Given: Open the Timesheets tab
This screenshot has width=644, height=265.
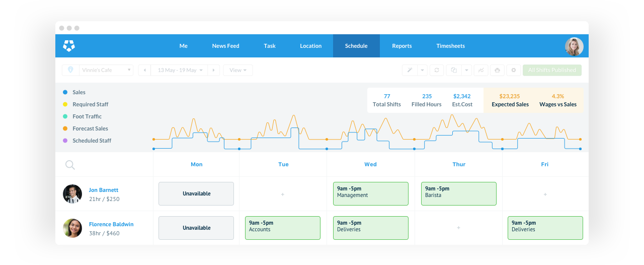Looking at the screenshot, I should (450, 46).
